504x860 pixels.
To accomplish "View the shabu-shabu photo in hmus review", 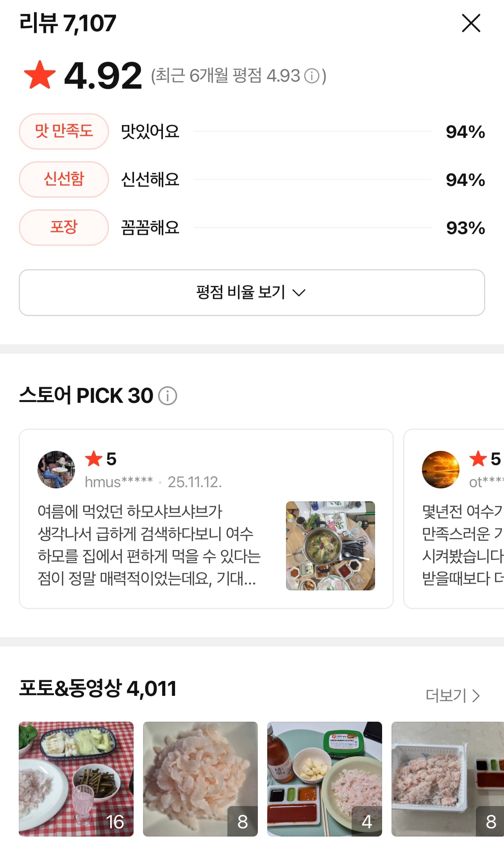I will (331, 545).
